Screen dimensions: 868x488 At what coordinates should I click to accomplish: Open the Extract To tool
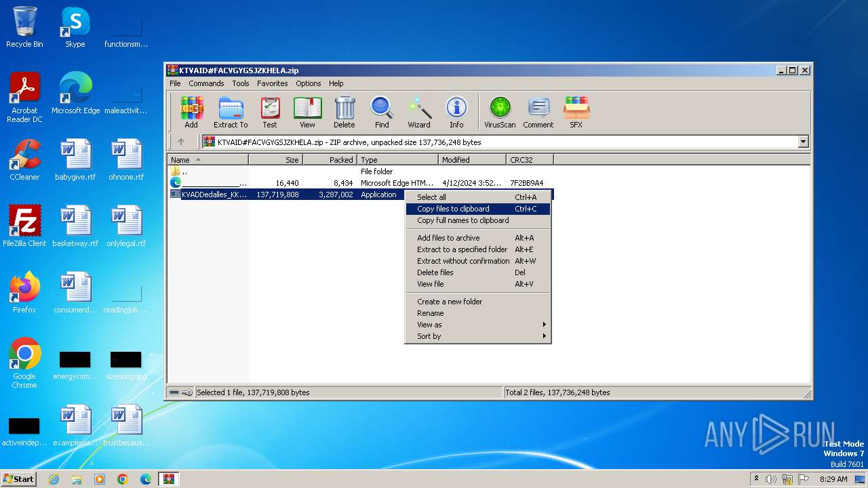pyautogui.click(x=231, y=113)
